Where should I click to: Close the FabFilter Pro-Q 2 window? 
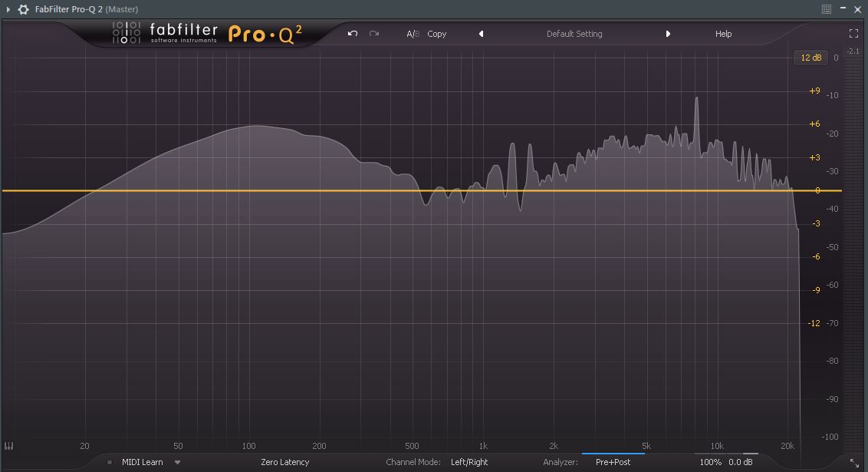857,9
